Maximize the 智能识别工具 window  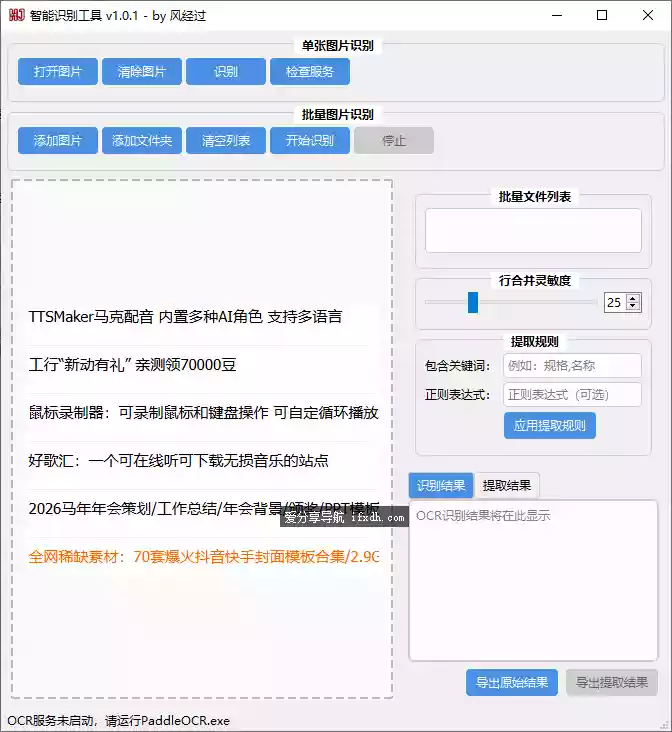click(x=602, y=15)
